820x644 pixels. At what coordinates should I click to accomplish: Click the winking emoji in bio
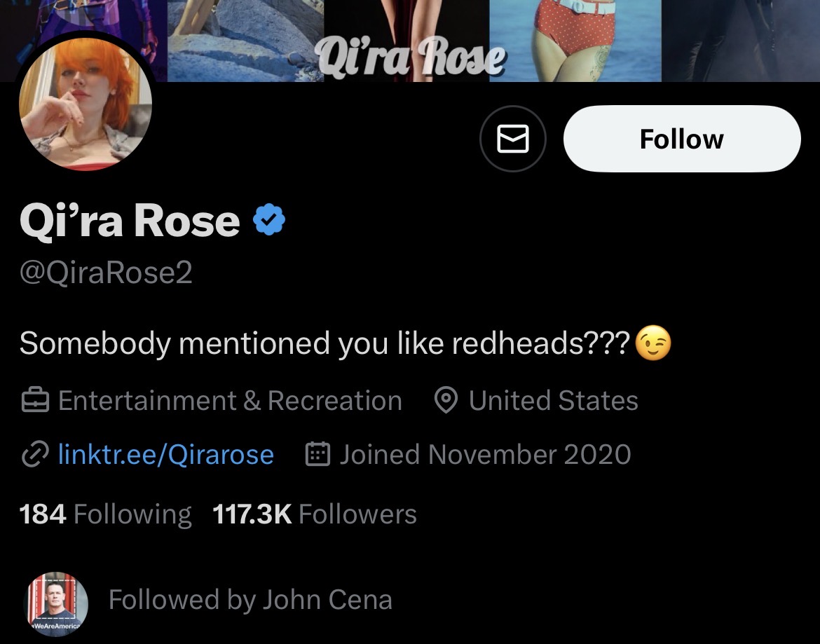click(652, 344)
